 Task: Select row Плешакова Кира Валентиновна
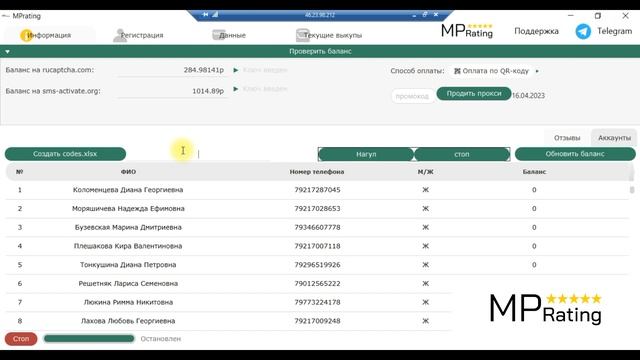(317, 246)
